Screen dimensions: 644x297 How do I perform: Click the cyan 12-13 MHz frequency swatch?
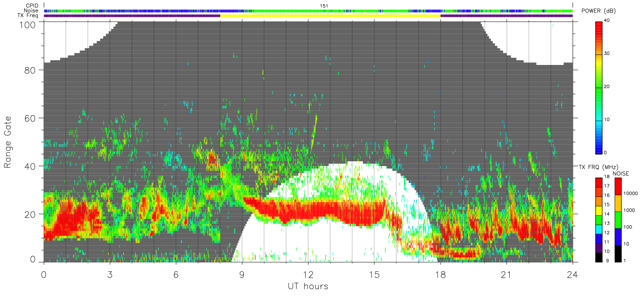(599, 228)
